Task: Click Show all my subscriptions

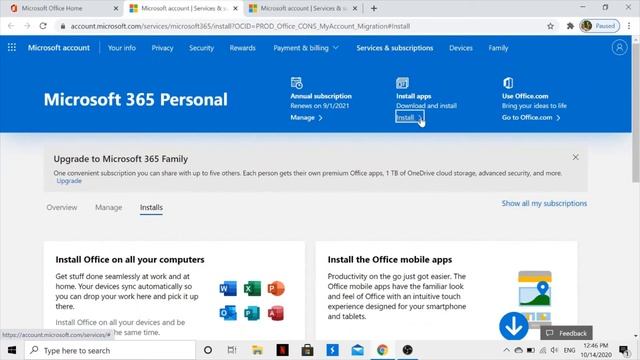Action: coord(544,203)
